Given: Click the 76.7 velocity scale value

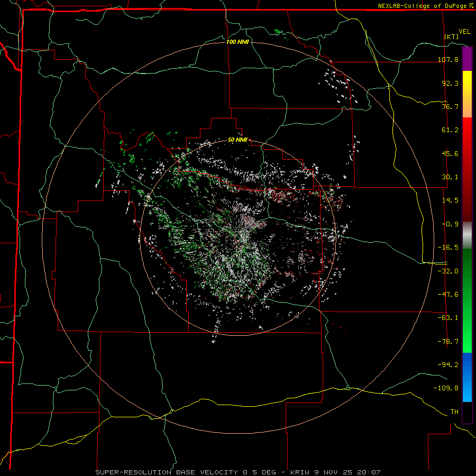Looking at the screenshot, I should (450, 106).
